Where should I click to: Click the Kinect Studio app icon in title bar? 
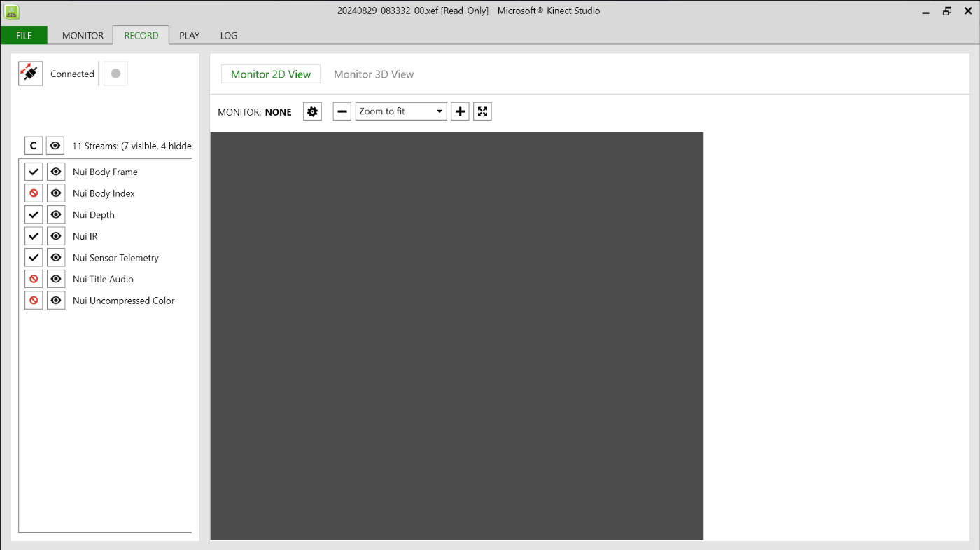click(x=12, y=11)
